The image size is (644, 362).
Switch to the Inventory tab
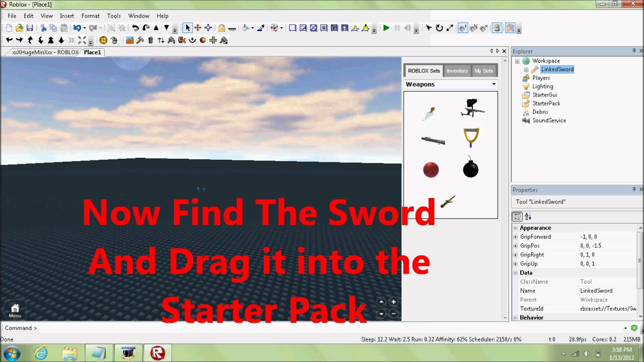pos(457,71)
